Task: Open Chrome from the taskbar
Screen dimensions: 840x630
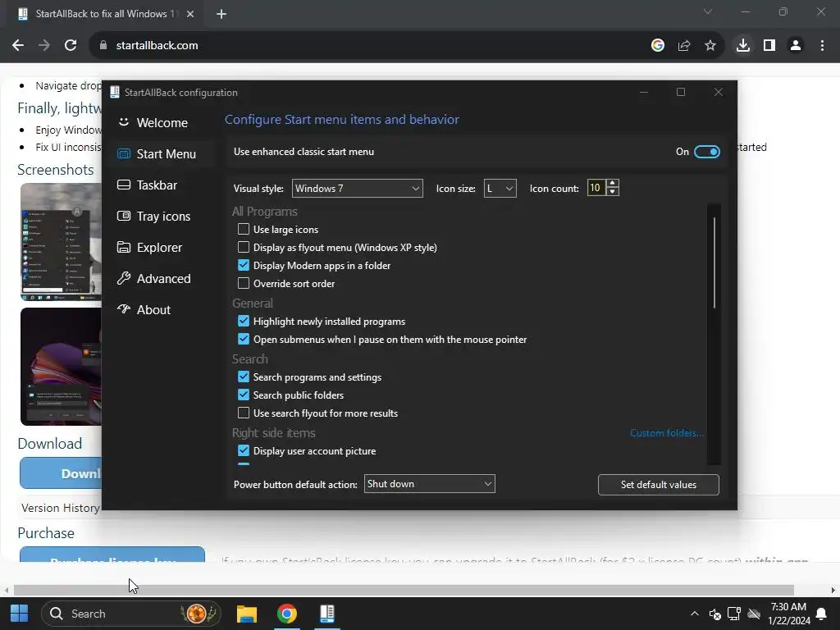Action: coord(286,614)
